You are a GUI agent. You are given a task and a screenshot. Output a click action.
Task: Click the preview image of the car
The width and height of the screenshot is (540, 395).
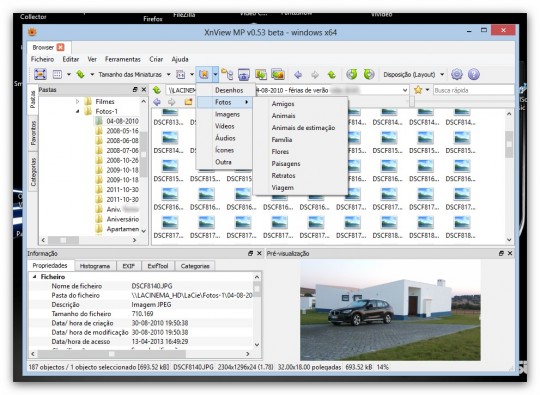click(390, 310)
